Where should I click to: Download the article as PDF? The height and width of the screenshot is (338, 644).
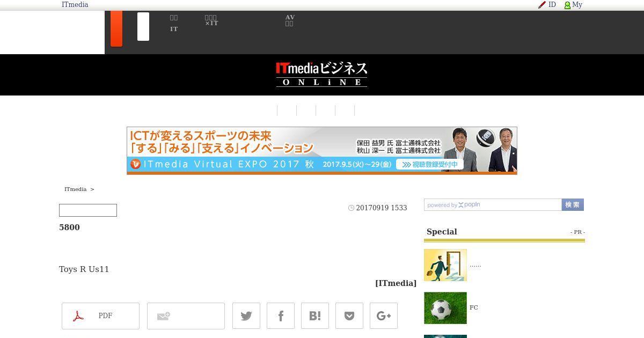coord(100,316)
